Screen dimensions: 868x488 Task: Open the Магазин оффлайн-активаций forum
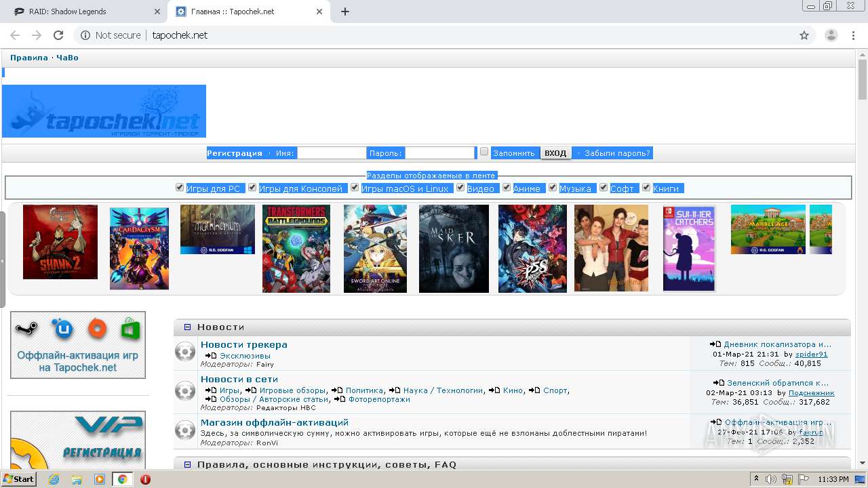point(275,423)
